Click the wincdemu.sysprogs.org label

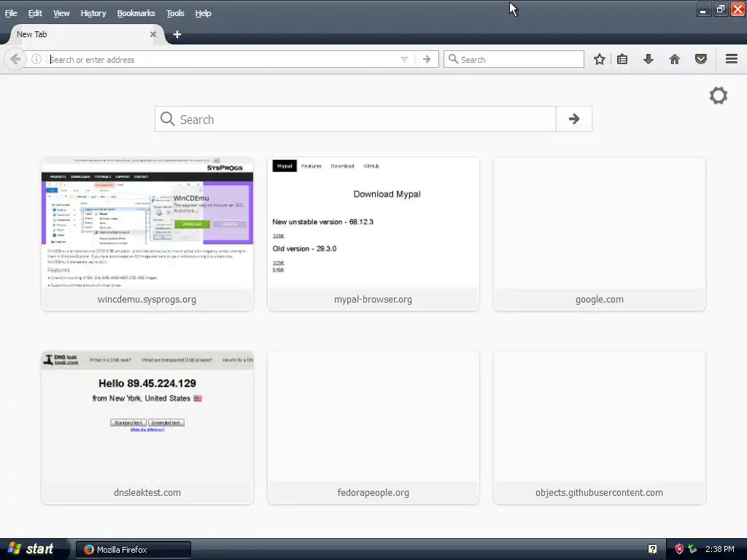tap(147, 300)
